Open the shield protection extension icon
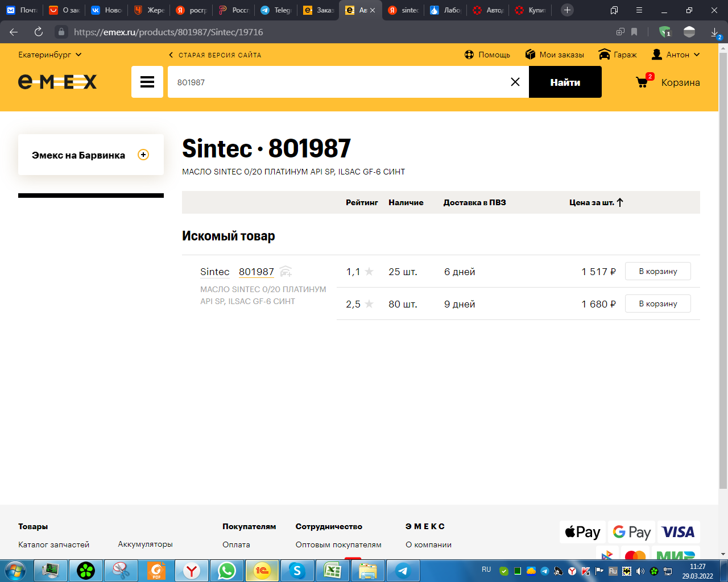Screen dimensions: 728x582 [664, 32]
